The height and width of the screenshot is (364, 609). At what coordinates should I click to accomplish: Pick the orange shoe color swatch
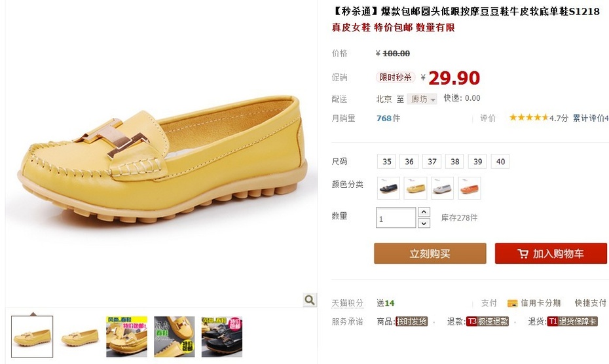coord(470,188)
